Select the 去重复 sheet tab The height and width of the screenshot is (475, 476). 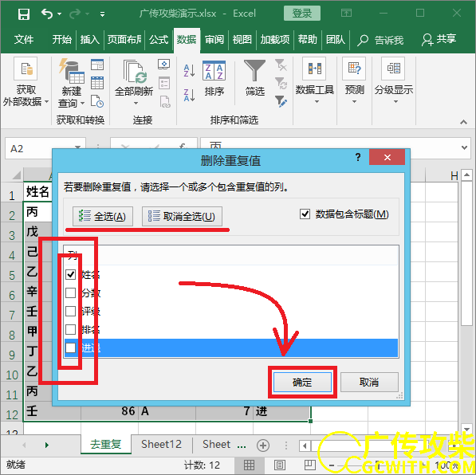(x=105, y=445)
